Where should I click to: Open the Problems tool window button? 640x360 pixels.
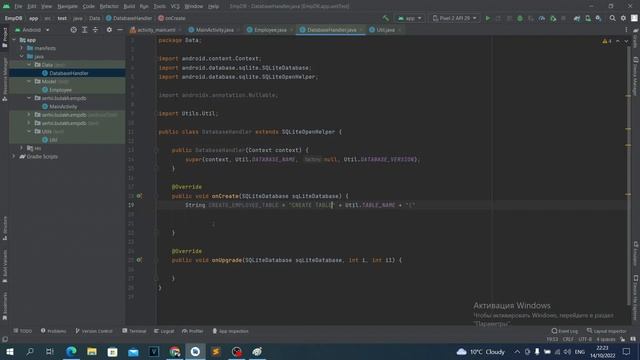point(53,331)
